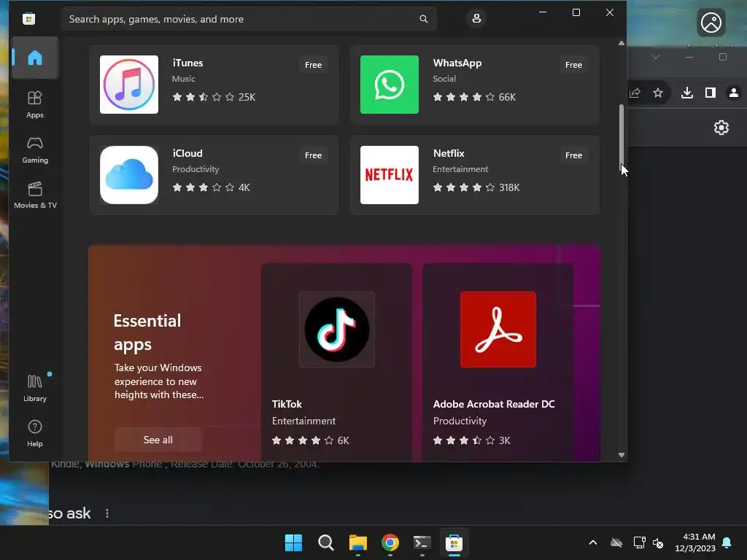Image resolution: width=747 pixels, height=560 pixels.
Task: Click the Microsoft Store logo icon
Action: 29,18
